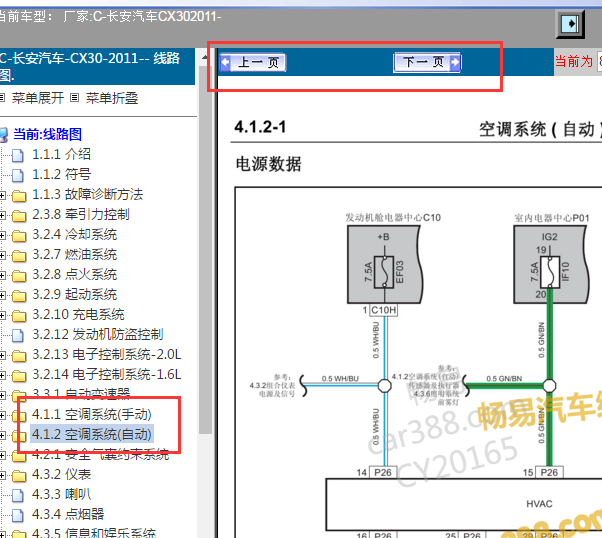Click EF03 fuse in diagram

pos(385,272)
